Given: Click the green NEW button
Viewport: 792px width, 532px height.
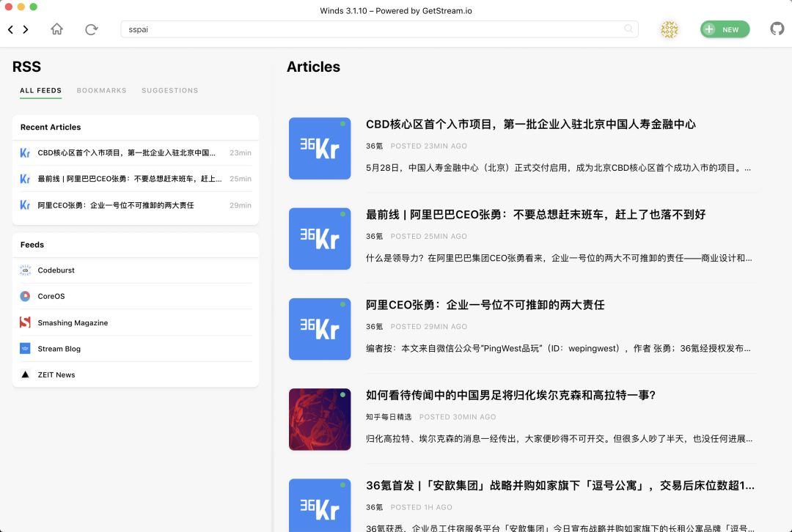Looking at the screenshot, I should click(725, 29).
